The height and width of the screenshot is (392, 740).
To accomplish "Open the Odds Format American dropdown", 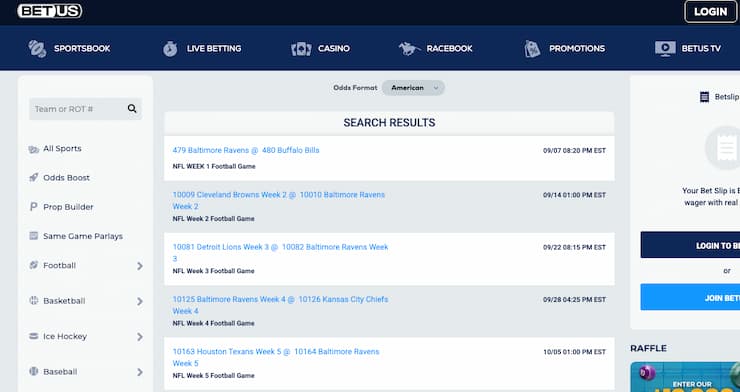I will 413,88.
